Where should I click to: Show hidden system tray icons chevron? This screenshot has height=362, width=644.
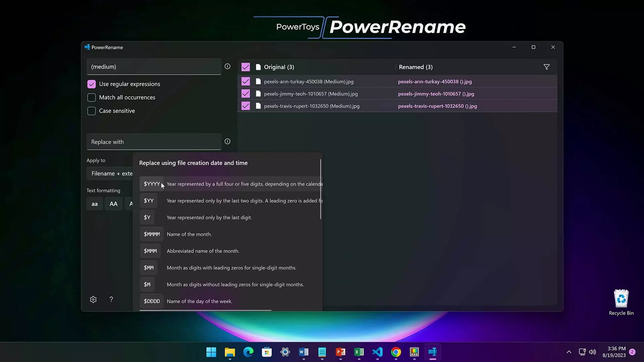point(569,352)
